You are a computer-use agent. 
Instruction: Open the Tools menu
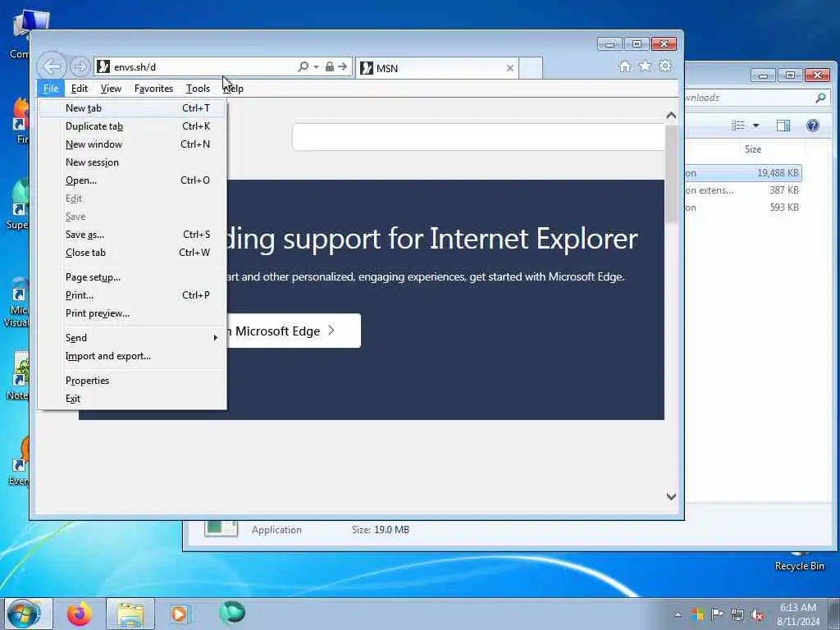coord(198,89)
